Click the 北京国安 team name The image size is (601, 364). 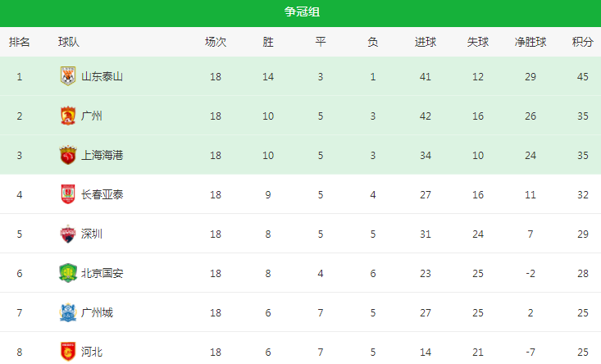coord(102,273)
